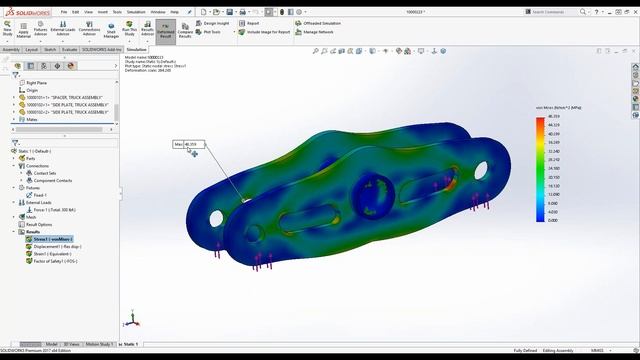Select the Strain1 (-Equivalent-) plot
640x360 pixels.
[49, 254]
